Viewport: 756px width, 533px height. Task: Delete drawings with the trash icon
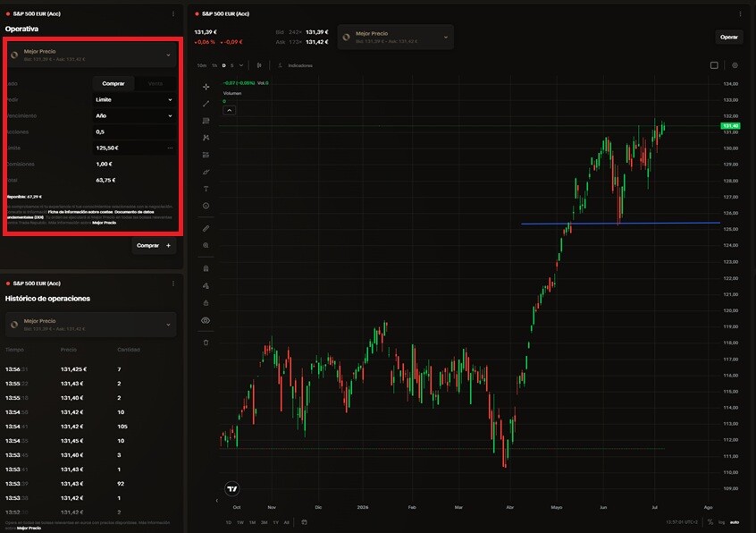206,343
